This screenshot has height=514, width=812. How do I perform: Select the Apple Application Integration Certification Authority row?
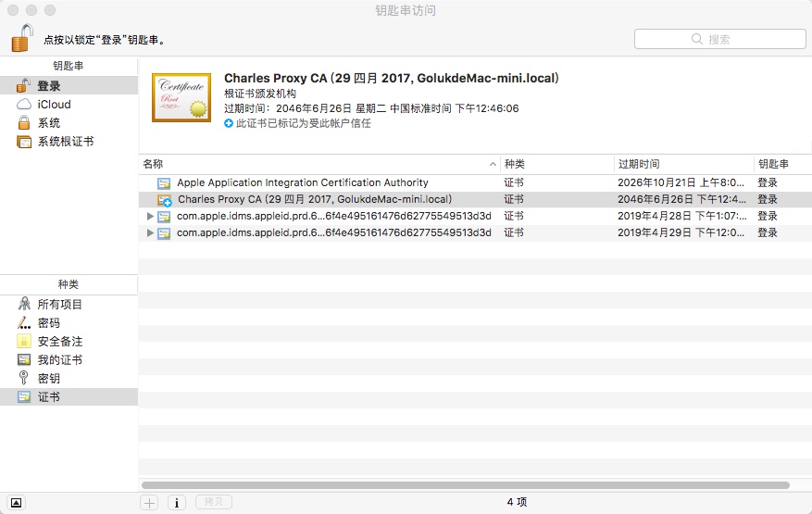pos(475,182)
